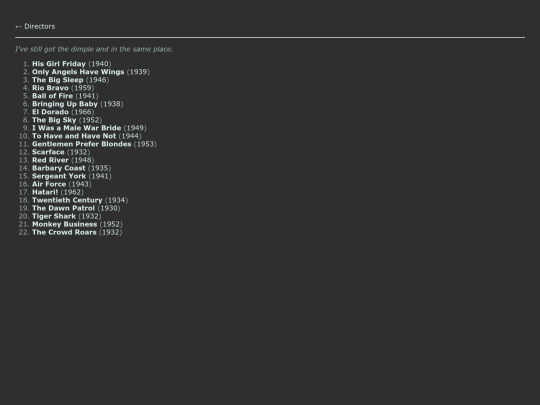Select Bringing Up Baby title
The width and height of the screenshot is (540, 405).
pos(65,104)
